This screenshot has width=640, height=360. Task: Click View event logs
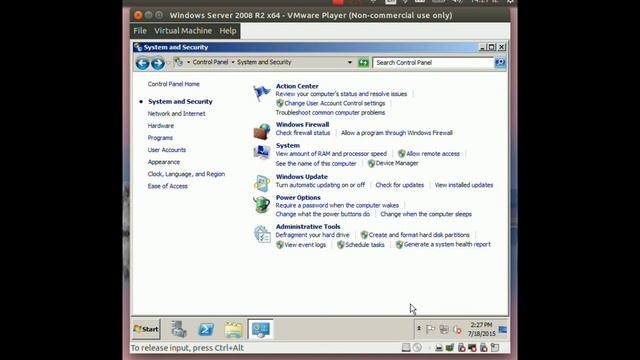point(305,245)
